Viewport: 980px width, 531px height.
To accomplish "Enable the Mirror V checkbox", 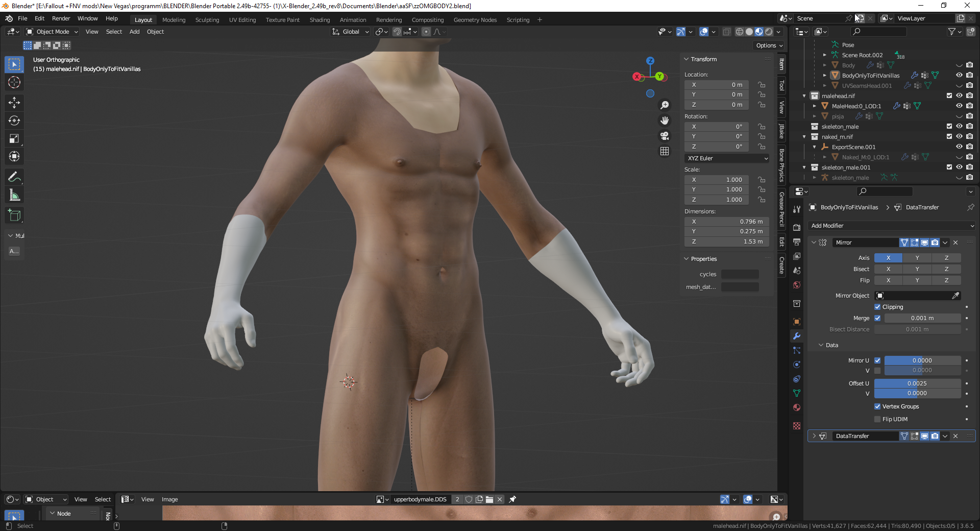I will (x=877, y=371).
